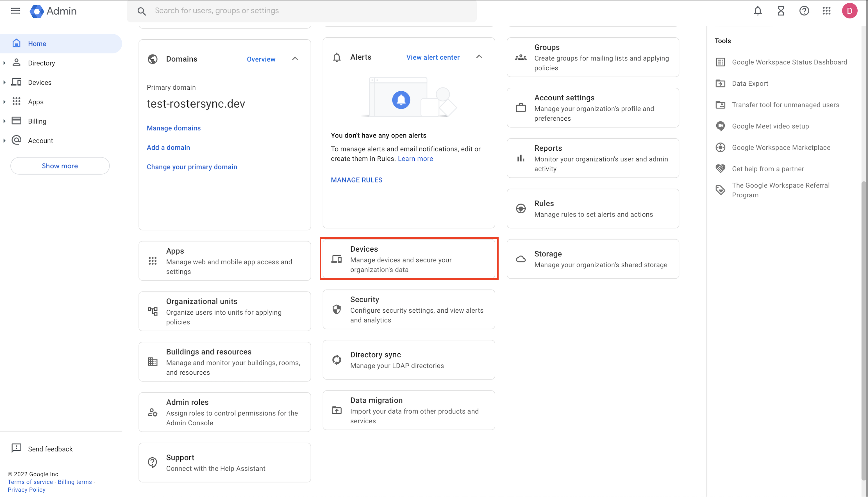The image size is (868, 497).
Task: Click the notification bell icon
Action: point(758,11)
